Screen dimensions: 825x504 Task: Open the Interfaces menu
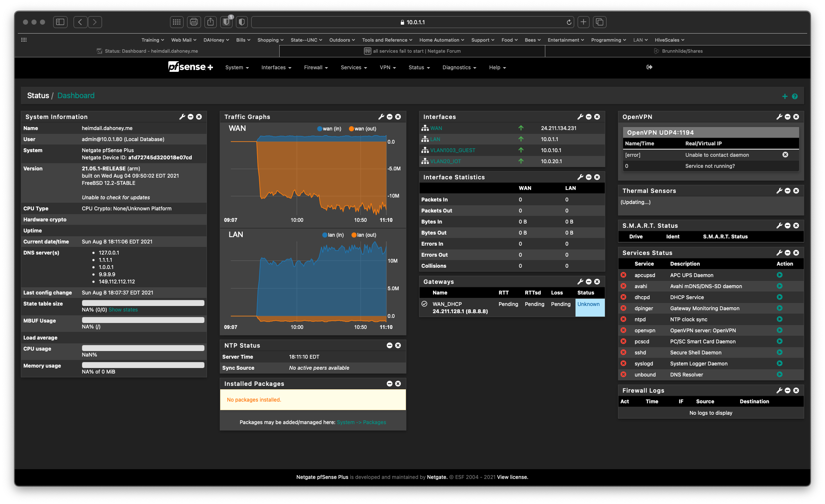point(276,68)
